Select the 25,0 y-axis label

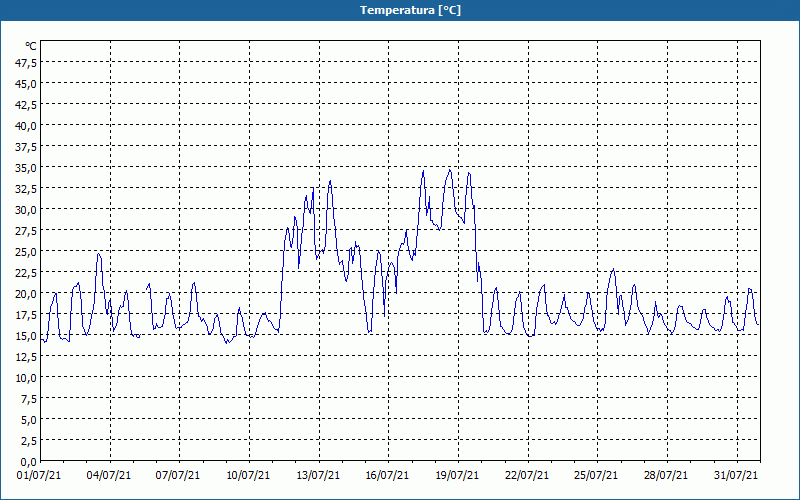pyautogui.click(x=27, y=252)
